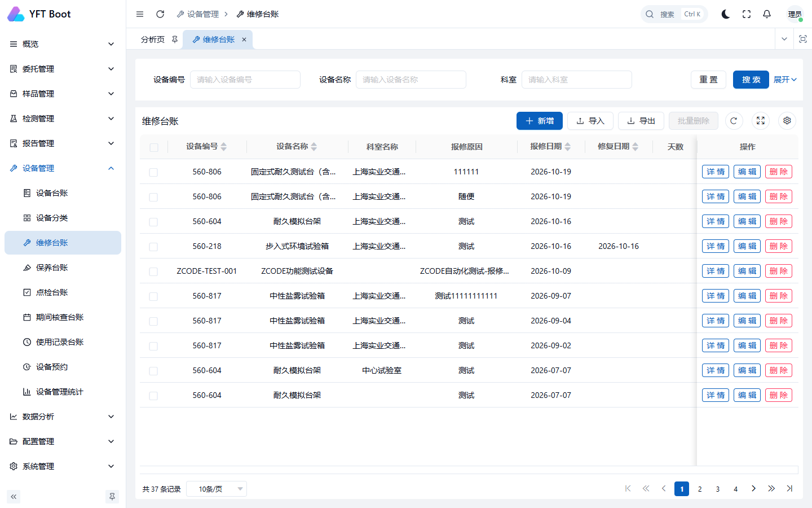812x508 pixels.
Task: Expand the 委托管理 sidebar menu
Action: pos(63,69)
